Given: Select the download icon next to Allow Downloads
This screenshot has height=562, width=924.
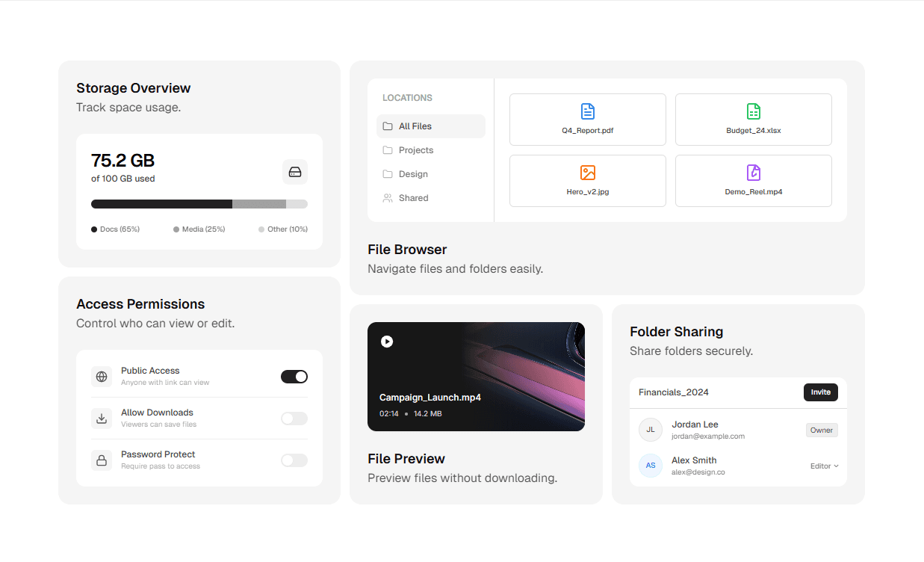Looking at the screenshot, I should (x=102, y=418).
